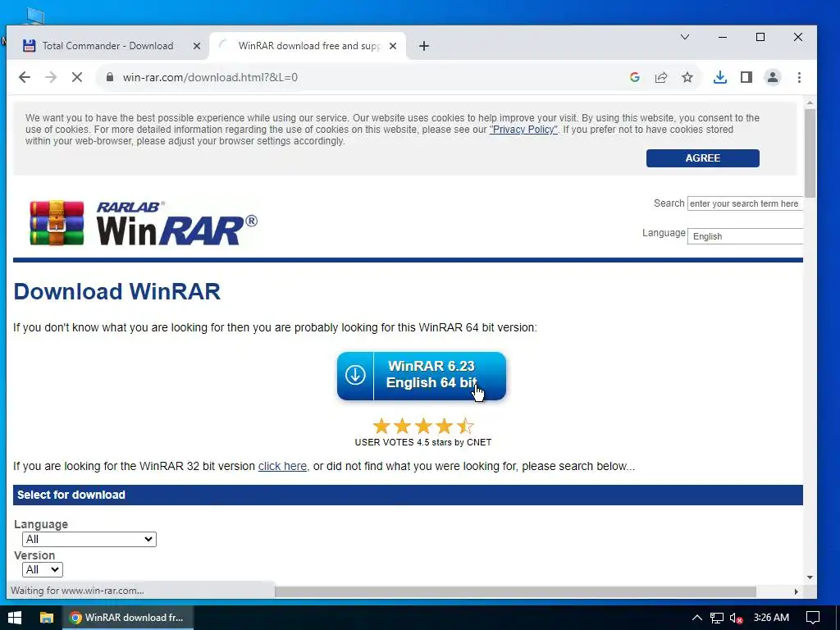The height and width of the screenshot is (630, 840).
Task: Open Chrome three-dot menu
Action: (x=799, y=77)
